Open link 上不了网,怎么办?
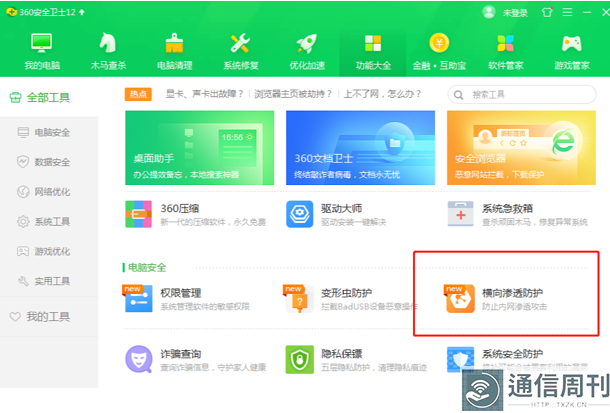This screenshot has height=413, width=610. click(x=382, y=94)
